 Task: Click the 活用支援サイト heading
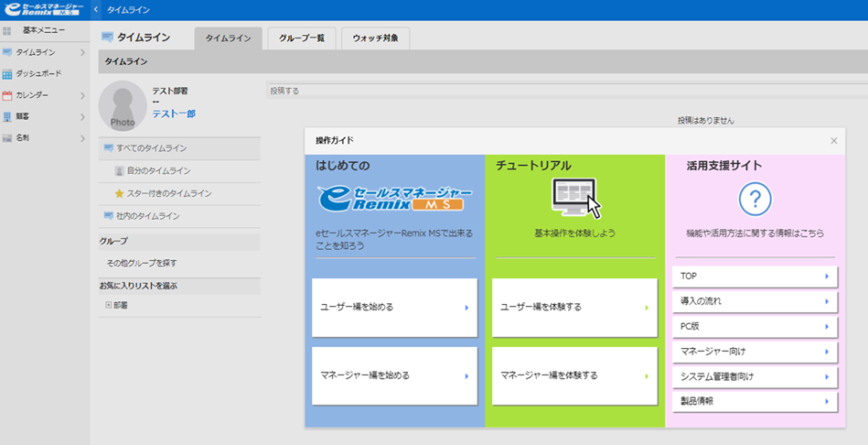(724, 166)
